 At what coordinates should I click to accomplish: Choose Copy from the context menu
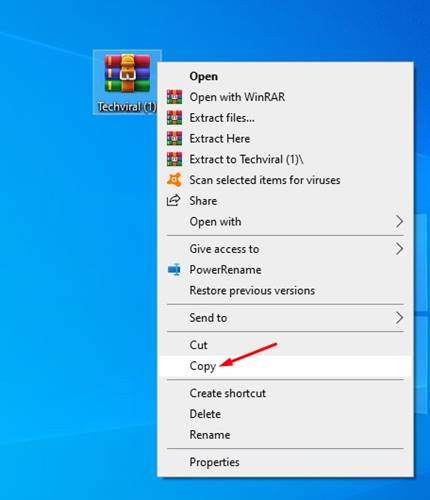point(286,366)
